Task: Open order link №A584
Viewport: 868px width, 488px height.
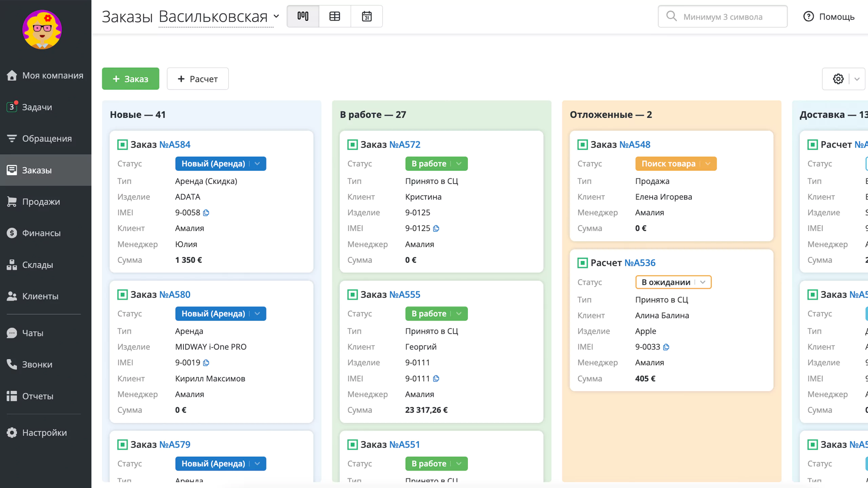Action: pos(175,145)
